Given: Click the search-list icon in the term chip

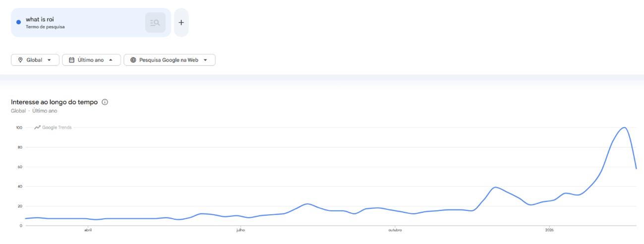Looking at the screenshot, I should (155, 23).
